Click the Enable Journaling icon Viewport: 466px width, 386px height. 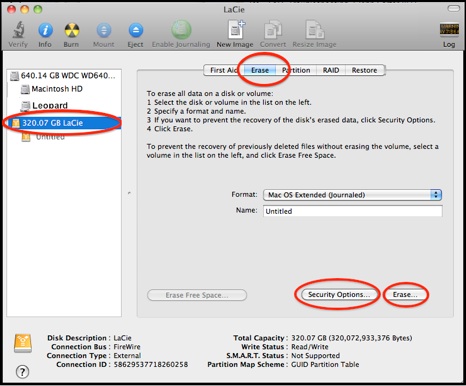(181, 30)
